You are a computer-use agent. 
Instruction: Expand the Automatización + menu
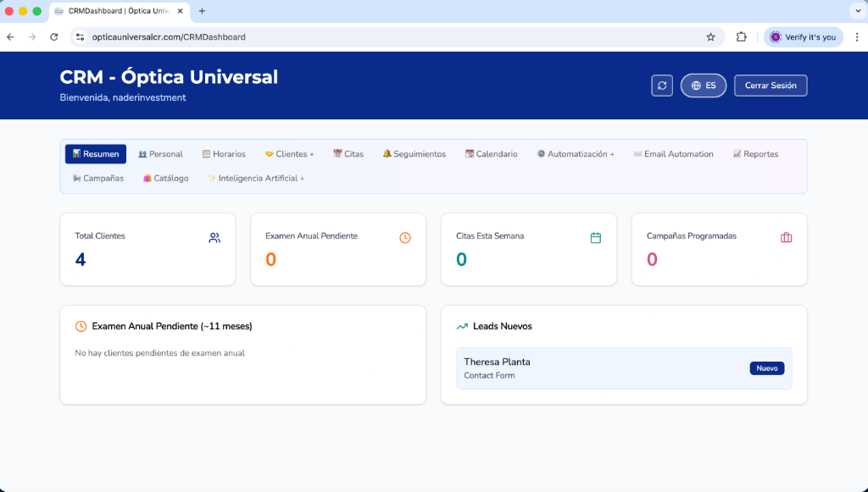pyautogui.click(x=576, y=153)
